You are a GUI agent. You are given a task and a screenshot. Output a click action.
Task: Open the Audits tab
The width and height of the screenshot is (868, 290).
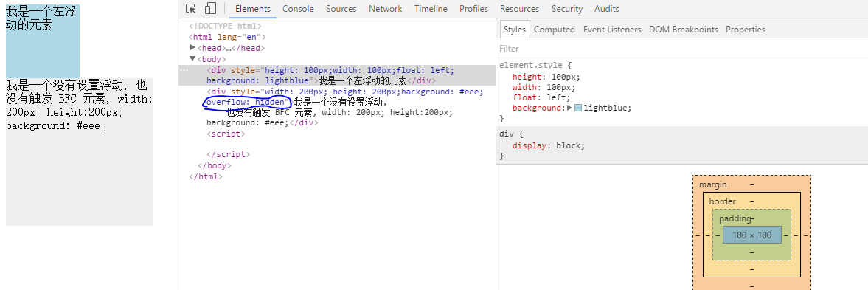click(607, 9)
